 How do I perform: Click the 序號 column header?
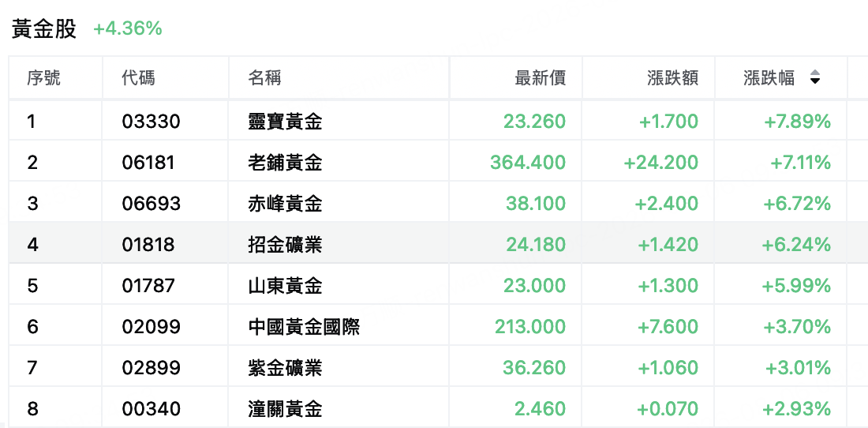point(43,78)
